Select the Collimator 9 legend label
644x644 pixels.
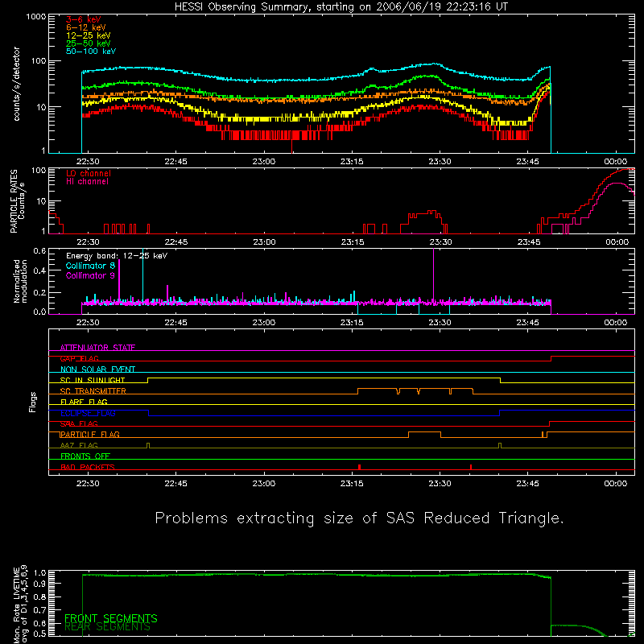click(x=90, y=275)
